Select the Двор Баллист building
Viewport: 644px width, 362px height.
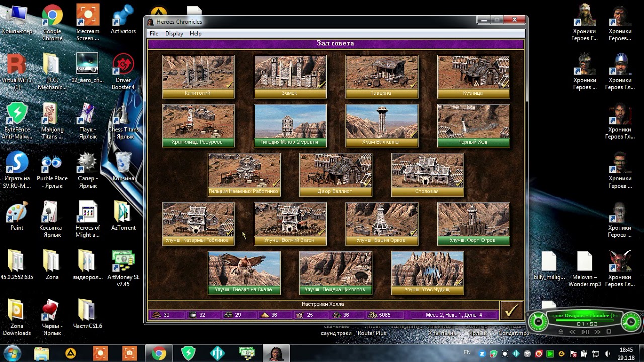click(x=336, y=174)
